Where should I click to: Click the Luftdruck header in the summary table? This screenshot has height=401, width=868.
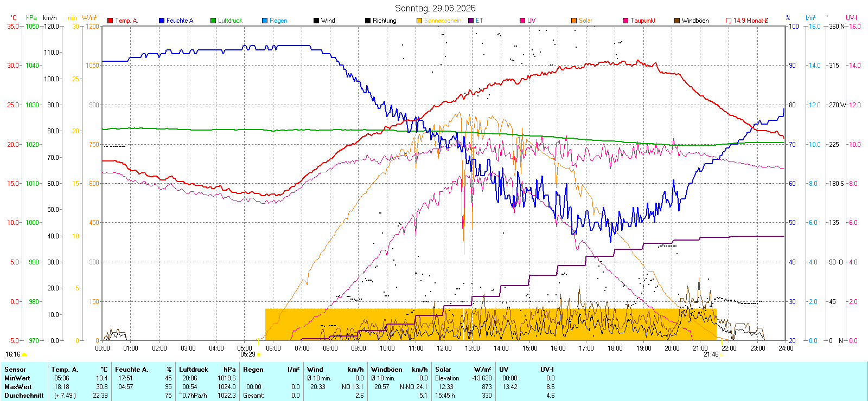[194, 370]
